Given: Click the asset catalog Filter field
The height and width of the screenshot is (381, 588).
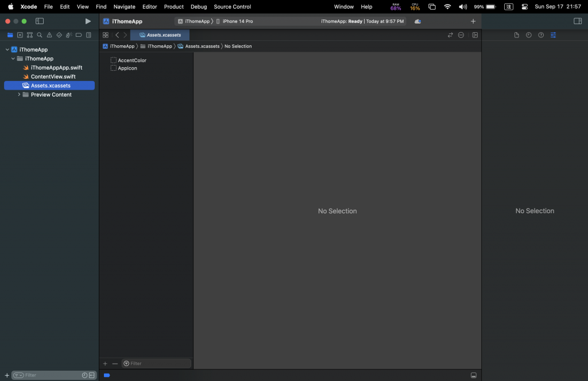Looking at the screenshot, I should 156,363.
